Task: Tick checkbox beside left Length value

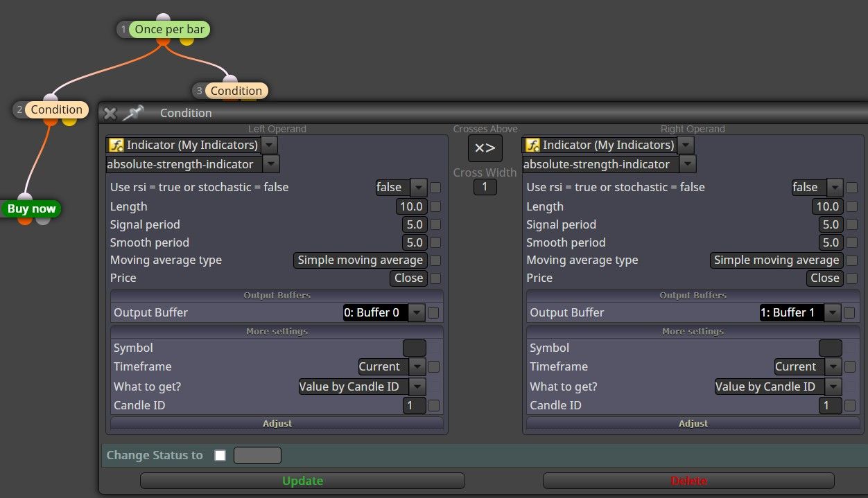Action: pos(435,206)
